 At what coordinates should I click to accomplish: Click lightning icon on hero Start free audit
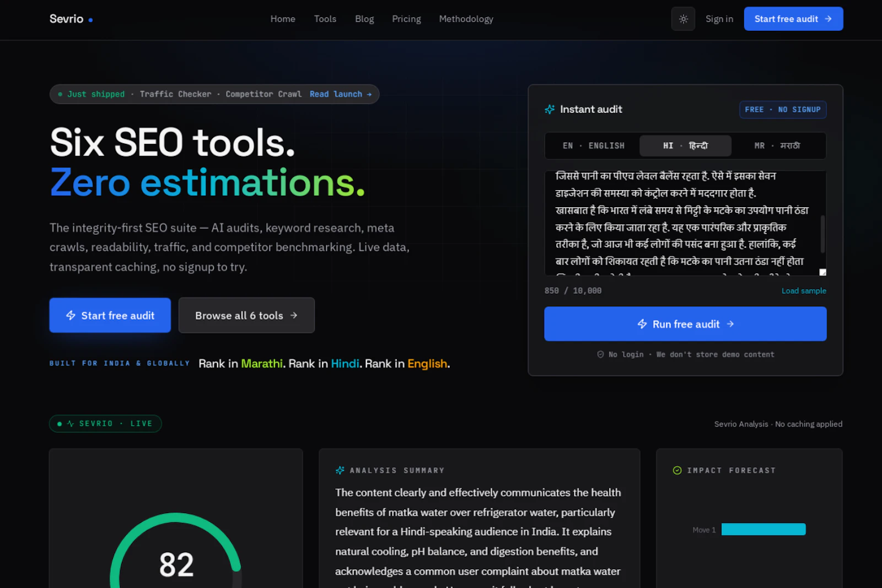71,315
